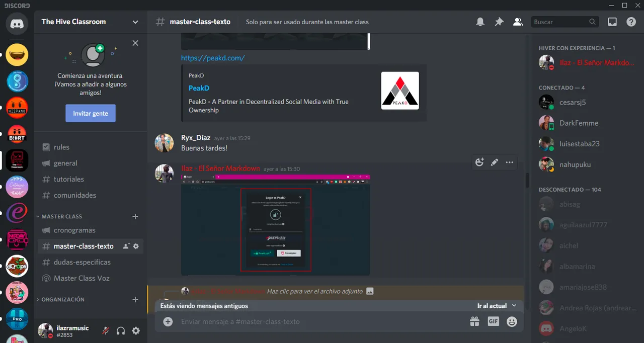
Task: Open Discord help
Action: 631,22
